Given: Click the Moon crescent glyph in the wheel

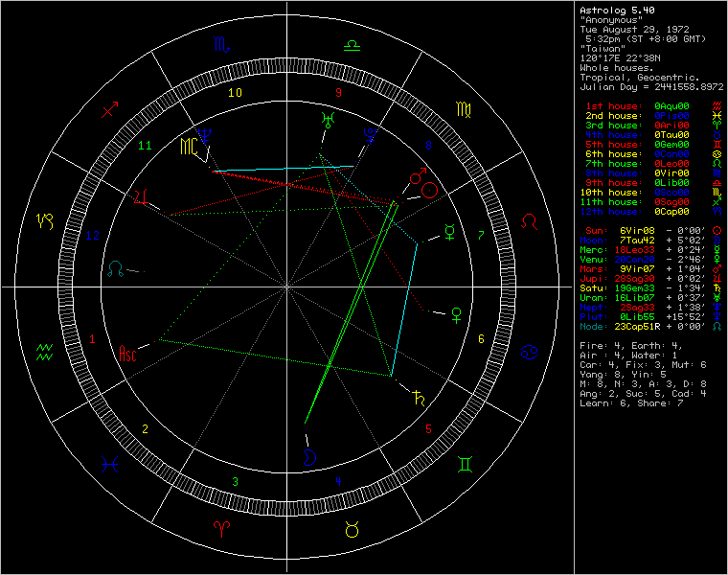Looking at the screenshot, I should click(x=309, y=456).
